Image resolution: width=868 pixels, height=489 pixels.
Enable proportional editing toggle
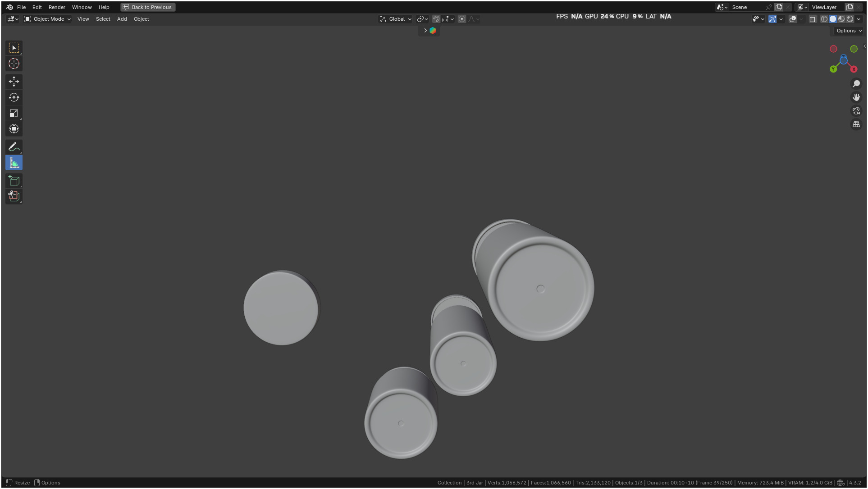click(x=461, y=19)
